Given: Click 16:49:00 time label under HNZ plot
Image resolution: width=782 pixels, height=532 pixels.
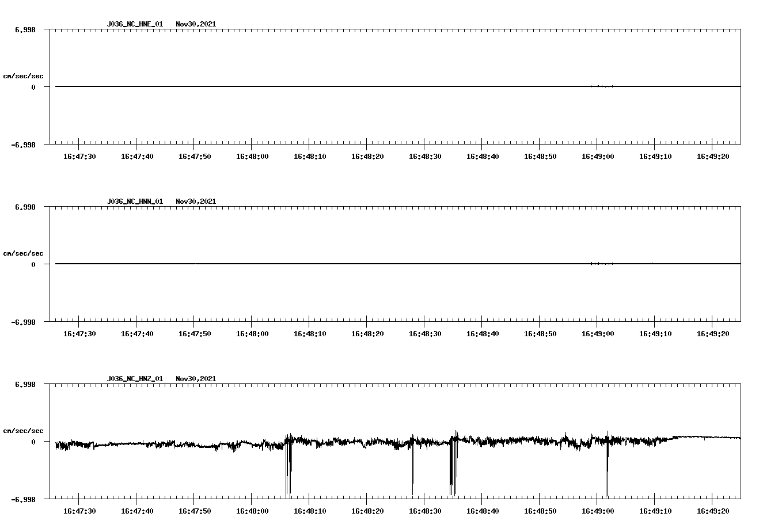Looking at the screenshot, I should click(x=598, y=511).
